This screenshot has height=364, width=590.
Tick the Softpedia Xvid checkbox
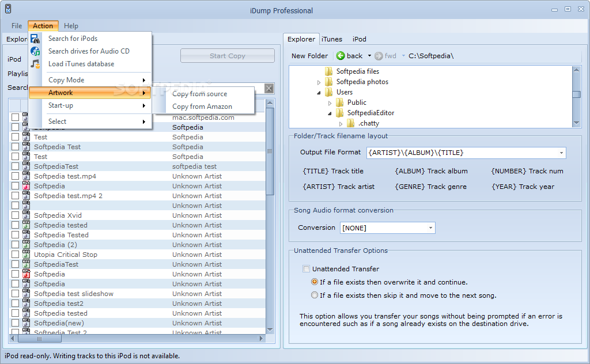(x=15, y=215)
